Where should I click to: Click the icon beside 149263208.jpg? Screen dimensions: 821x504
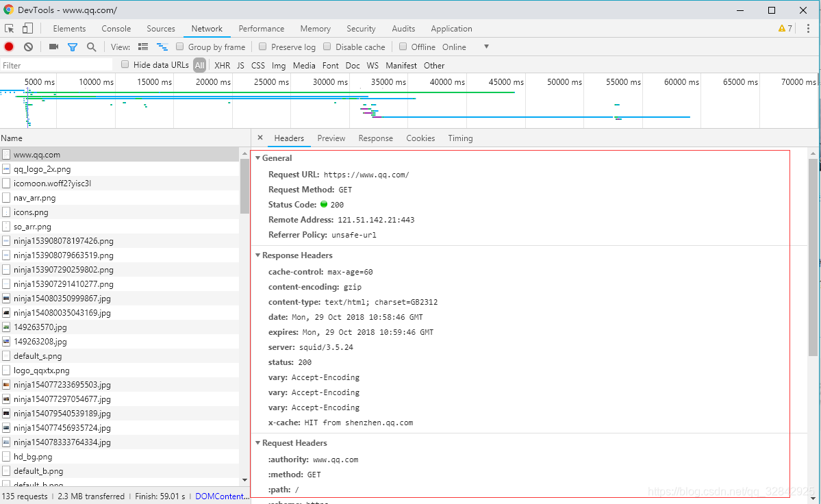pyautogui.click(x=6, y=341)
